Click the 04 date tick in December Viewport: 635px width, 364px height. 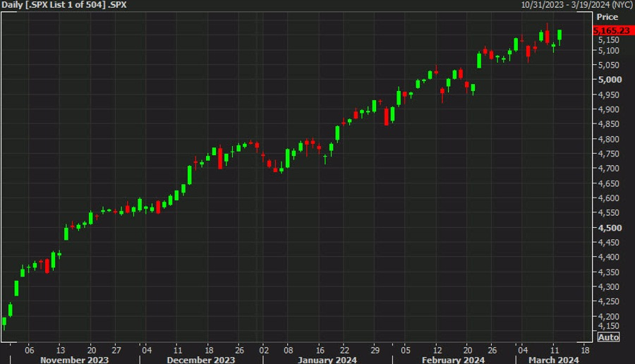click(x=147, y=350)
